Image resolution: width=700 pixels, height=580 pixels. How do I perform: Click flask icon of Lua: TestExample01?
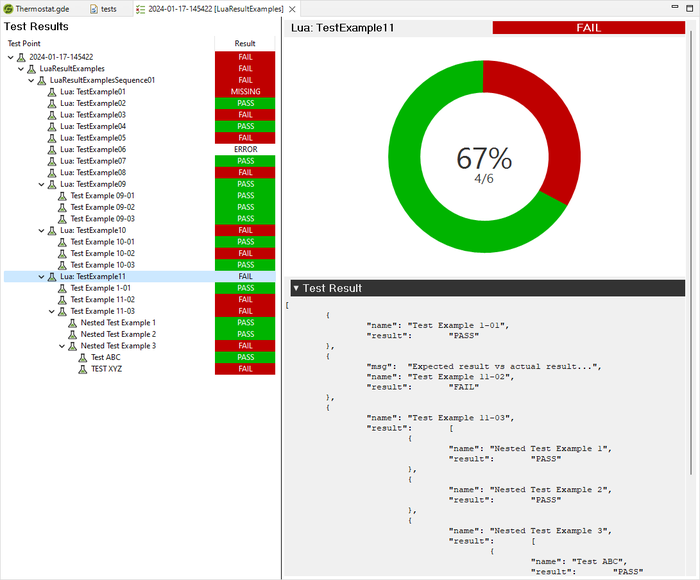pyautogui.click(x=52, y=92)
